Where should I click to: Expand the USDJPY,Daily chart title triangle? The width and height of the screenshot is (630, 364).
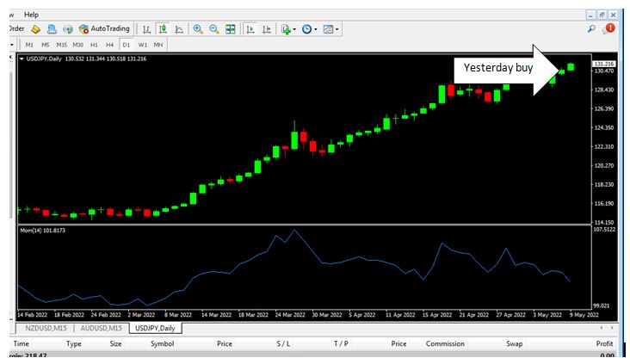(x=22, y=59)
